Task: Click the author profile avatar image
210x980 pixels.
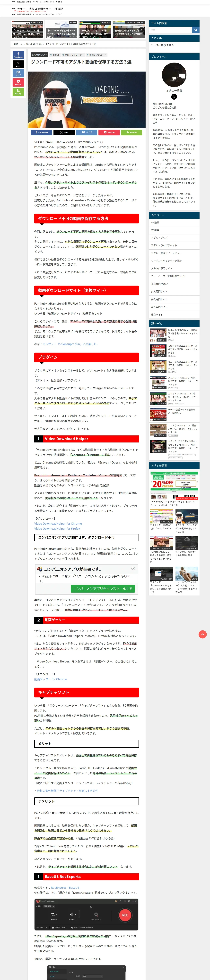Action: [174, 75]
